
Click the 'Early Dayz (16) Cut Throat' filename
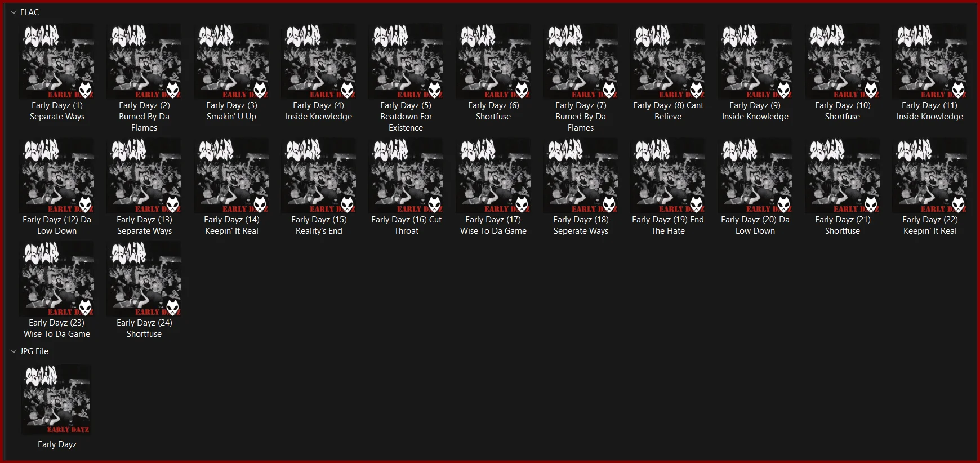pos(406,225)
